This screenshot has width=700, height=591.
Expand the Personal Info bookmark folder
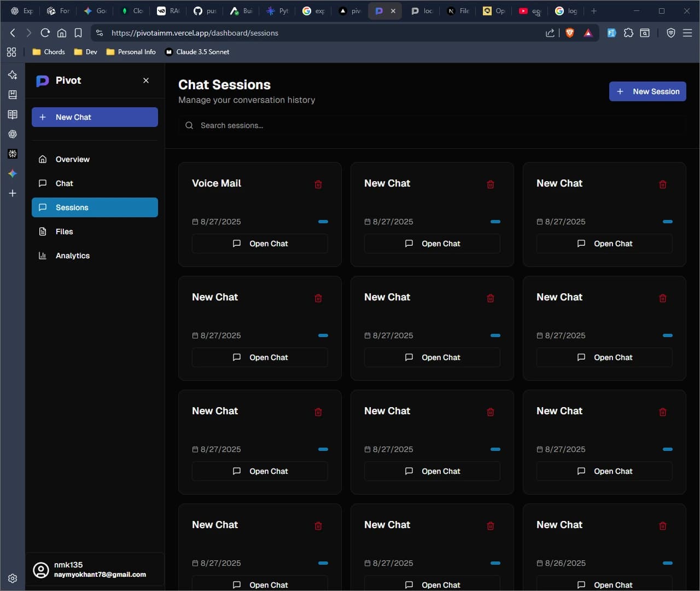click(131, 52)
